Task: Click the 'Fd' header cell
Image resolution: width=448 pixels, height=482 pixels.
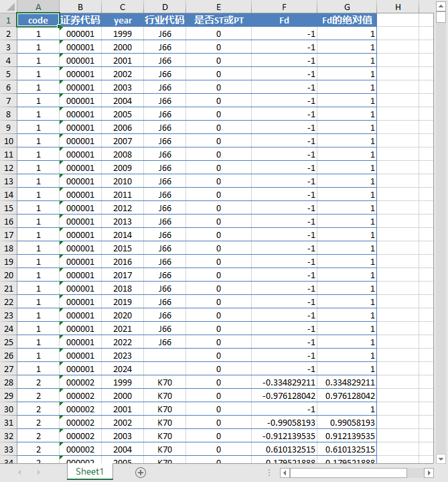Action: click(284, 20)
